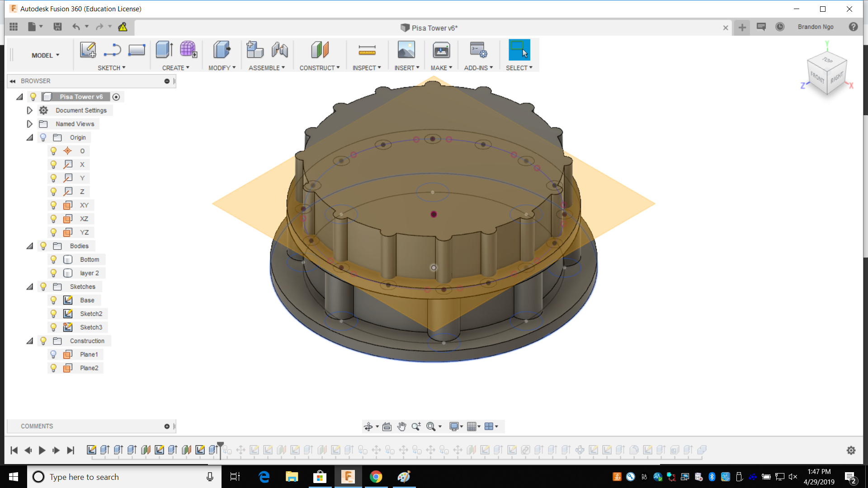This screenshot has height=488, width=868.
Task: Open the warning notification icon
Action: tap(123, 27)
